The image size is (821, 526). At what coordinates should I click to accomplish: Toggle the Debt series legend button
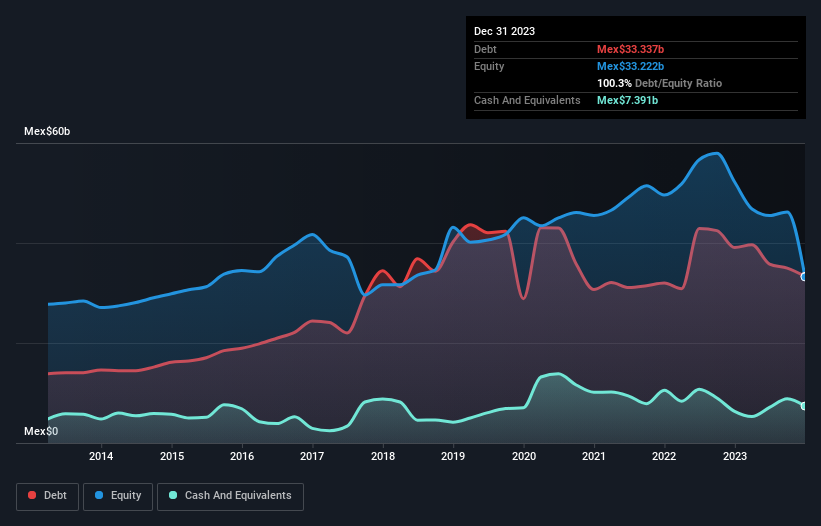48,496
